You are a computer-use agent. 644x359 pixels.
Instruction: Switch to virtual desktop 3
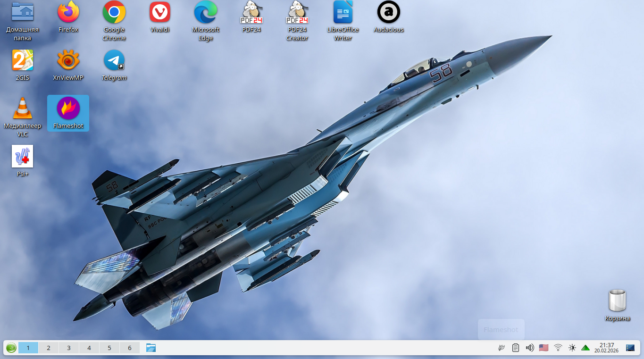(x=68, y=348)
